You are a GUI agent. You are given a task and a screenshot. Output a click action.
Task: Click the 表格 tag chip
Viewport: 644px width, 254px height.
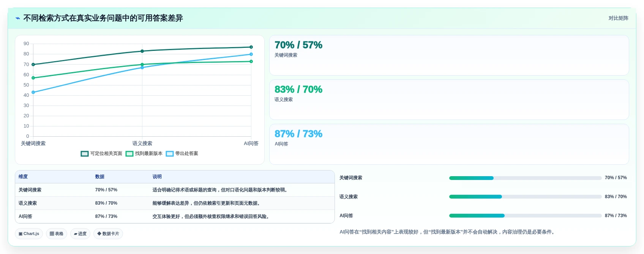pos(57,234)
